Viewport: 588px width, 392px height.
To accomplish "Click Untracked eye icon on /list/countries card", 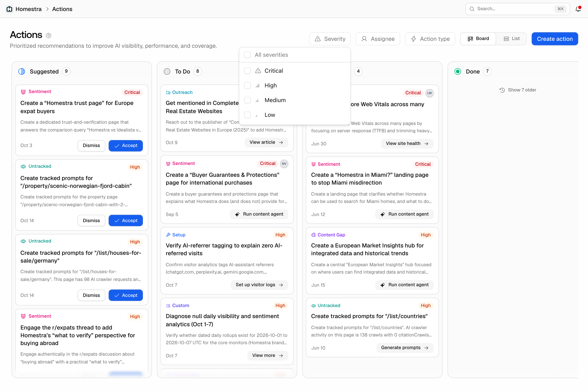I will point(314,305).
